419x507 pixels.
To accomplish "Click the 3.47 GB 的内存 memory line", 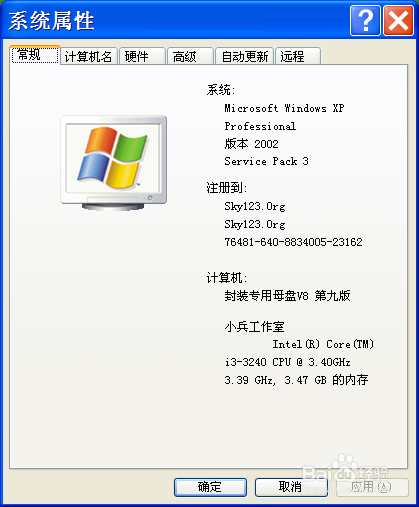I will pyautogui.click(x=326, y=380).
